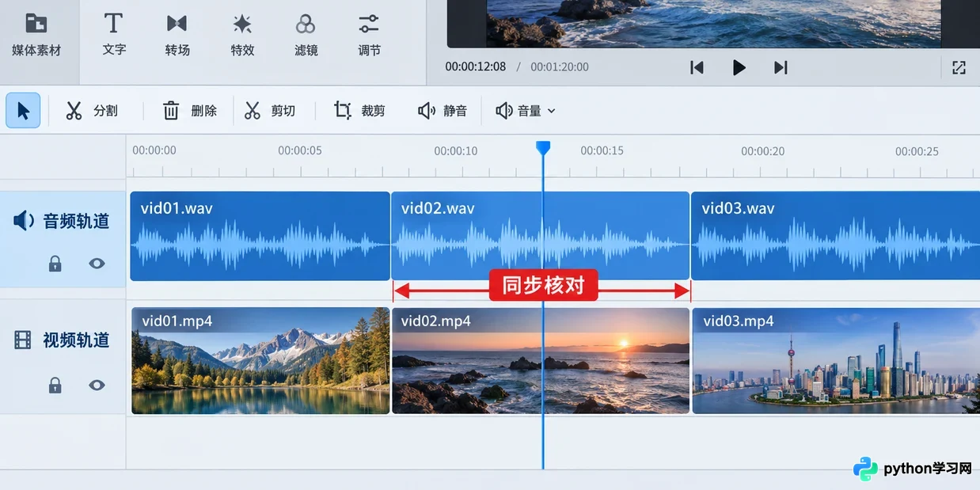Select the 裁剪 crop tool

pyautogui.click(x=359, y=110)
